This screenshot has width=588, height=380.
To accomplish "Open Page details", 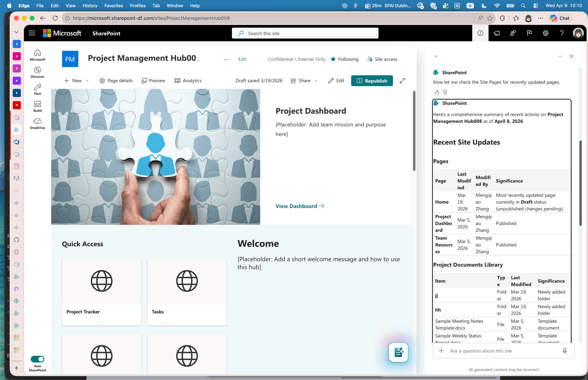I will (116, 81).
